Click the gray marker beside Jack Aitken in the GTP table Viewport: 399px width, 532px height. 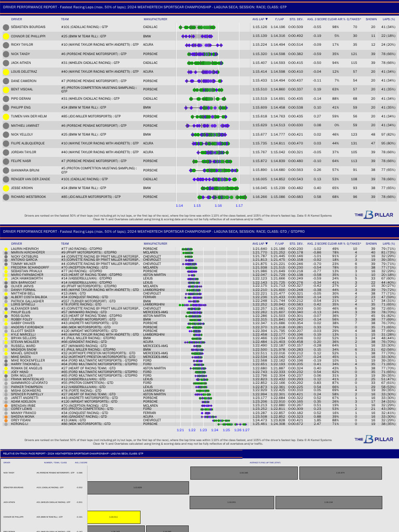[x=6, y=63]
